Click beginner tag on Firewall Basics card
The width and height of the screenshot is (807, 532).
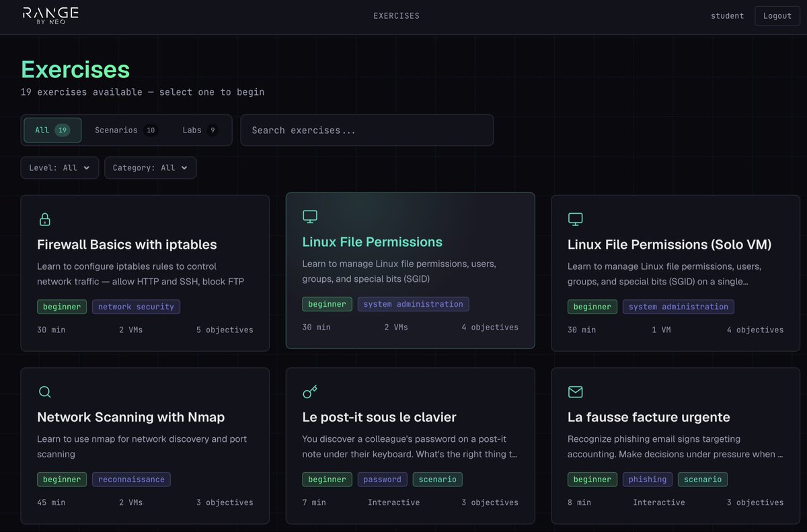(62, 307)
